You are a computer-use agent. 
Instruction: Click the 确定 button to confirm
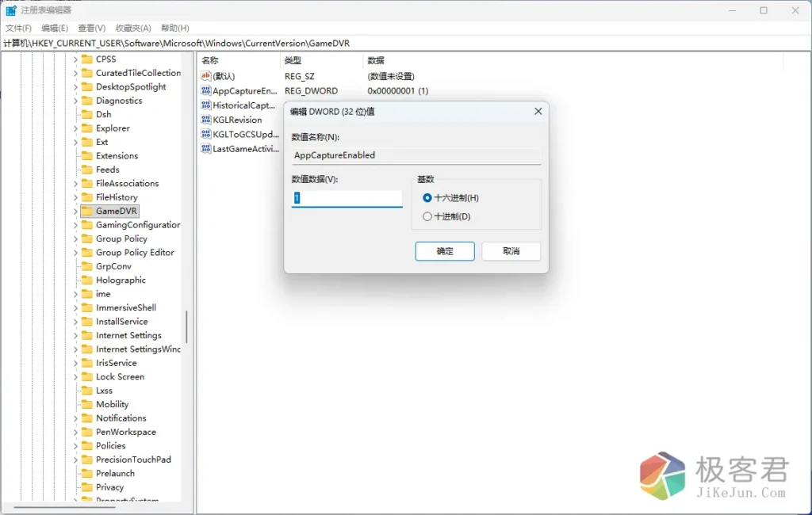(445, 251)
